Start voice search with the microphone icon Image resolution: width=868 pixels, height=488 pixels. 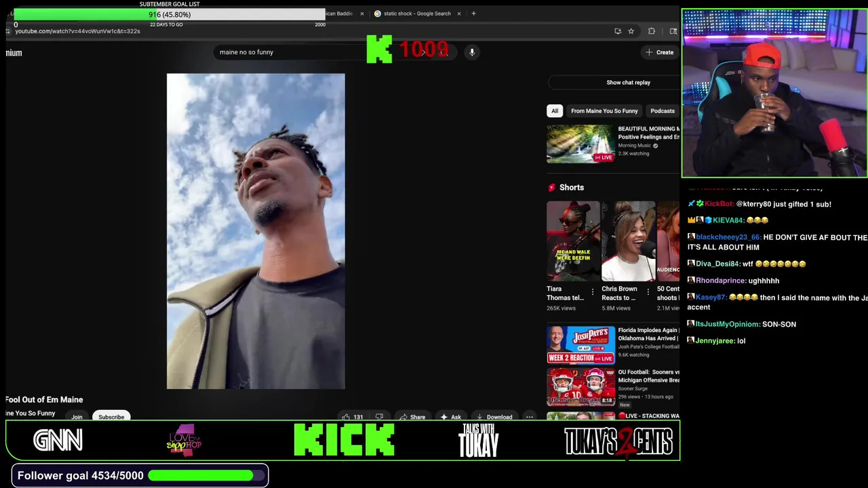[472, 52]
